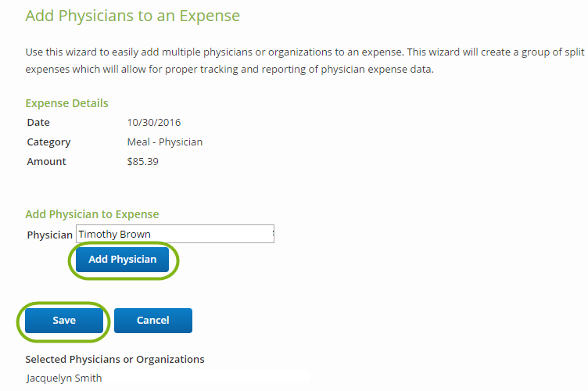The image size is (588, 391).
Task: Select the $85.39 amount value
Action: pyautogui.click(x=143, y=162)
